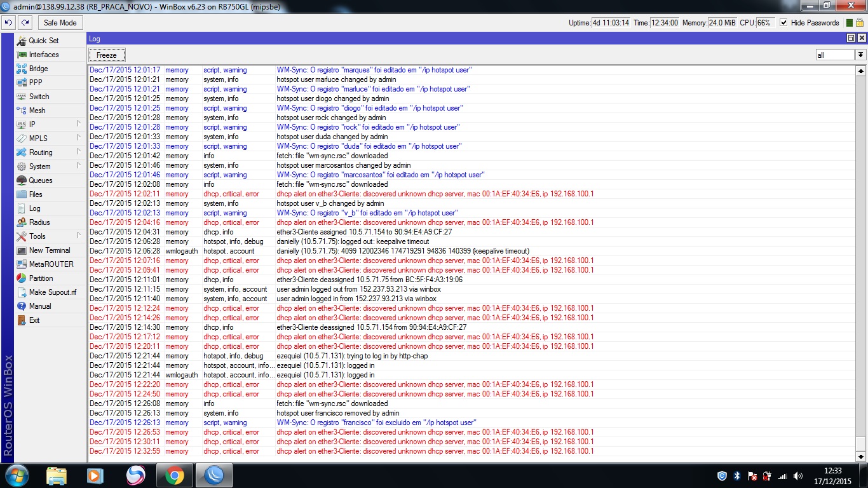Select log row "hotspot user marluce changed by admin"
This screenshot has height=488, width=868.
pos(471,79)
